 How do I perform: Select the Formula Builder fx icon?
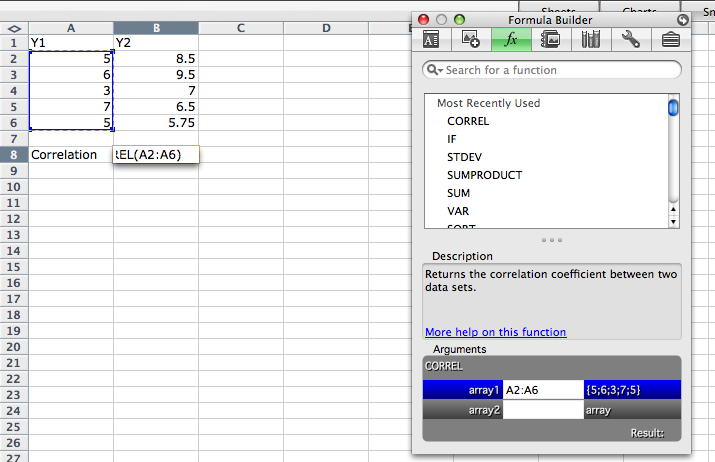pyautogui.click(x=511, y=40)
